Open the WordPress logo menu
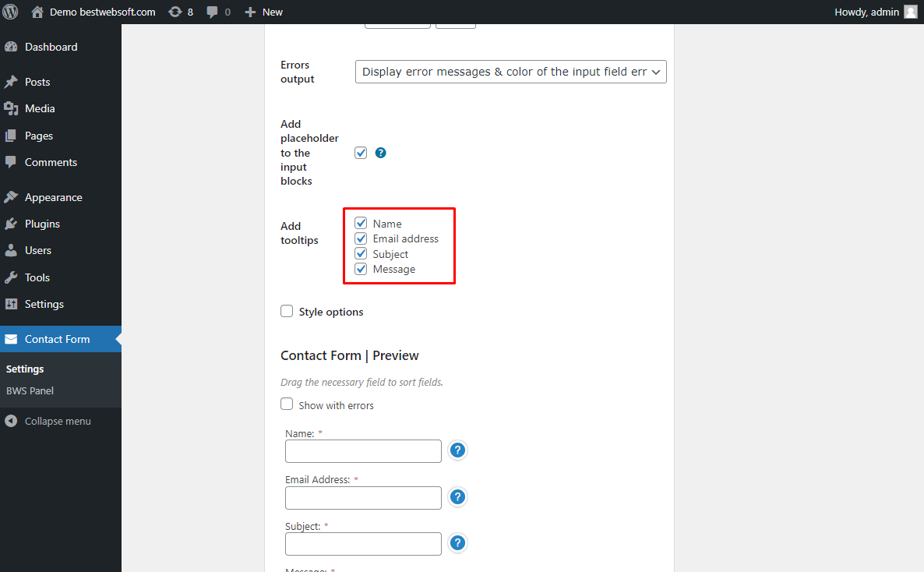This screenshot has height=572, width=924. point(11,12)
